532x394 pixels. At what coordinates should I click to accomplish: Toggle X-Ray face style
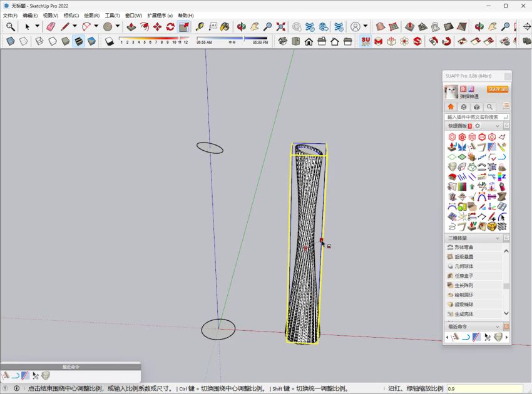[x=11, y=41]
